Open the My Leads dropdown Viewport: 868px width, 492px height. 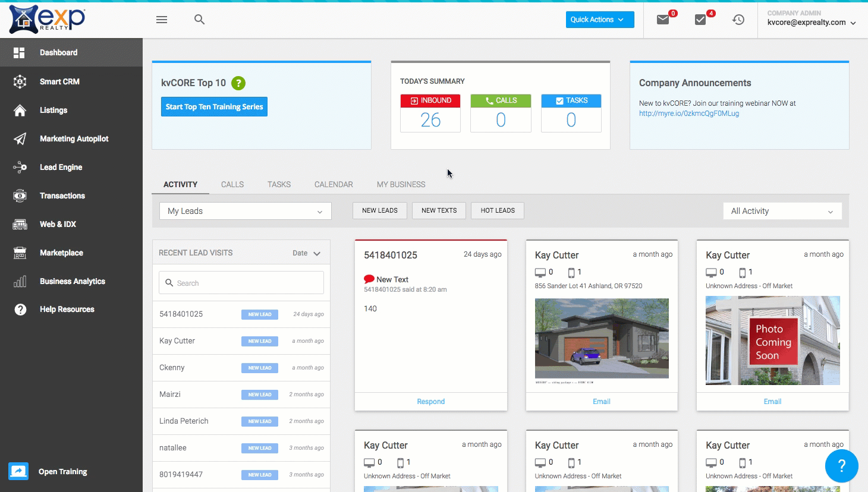coord(245,211)
